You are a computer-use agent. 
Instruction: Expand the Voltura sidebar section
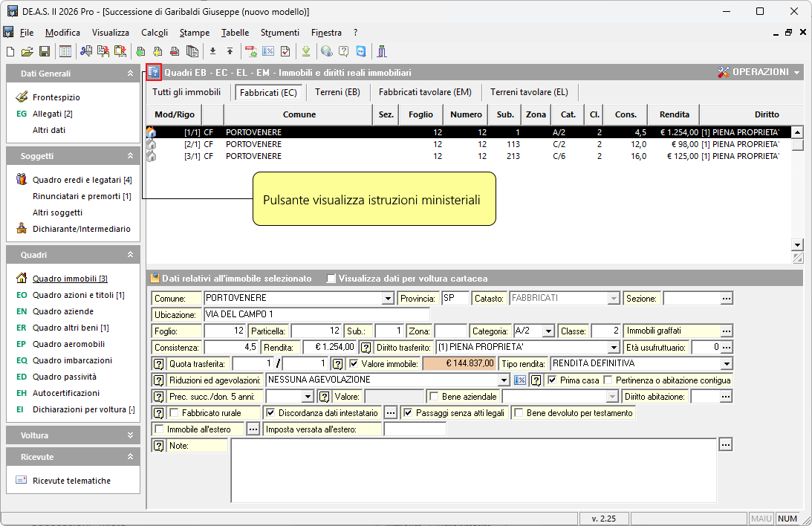[130, 435]
